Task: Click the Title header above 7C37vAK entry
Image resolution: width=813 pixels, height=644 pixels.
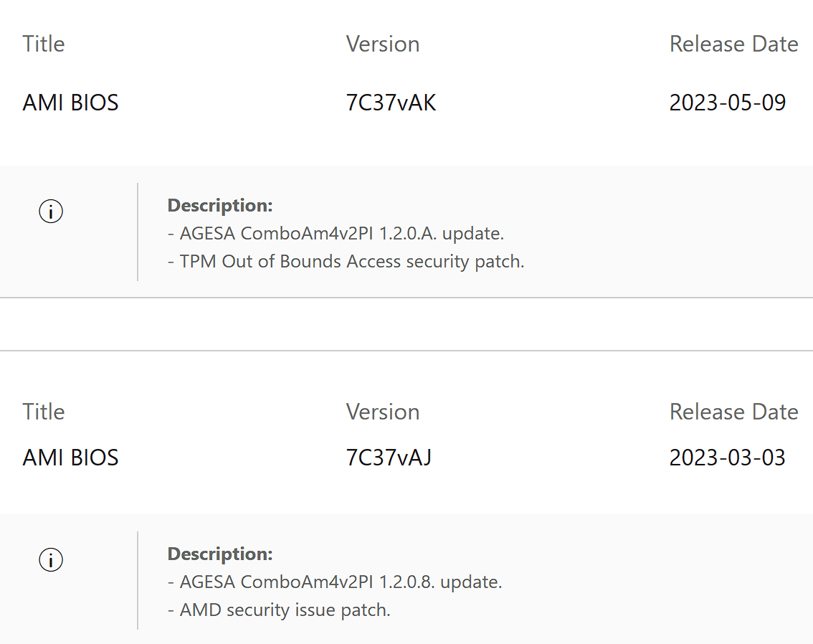Action: pos(44,44)
